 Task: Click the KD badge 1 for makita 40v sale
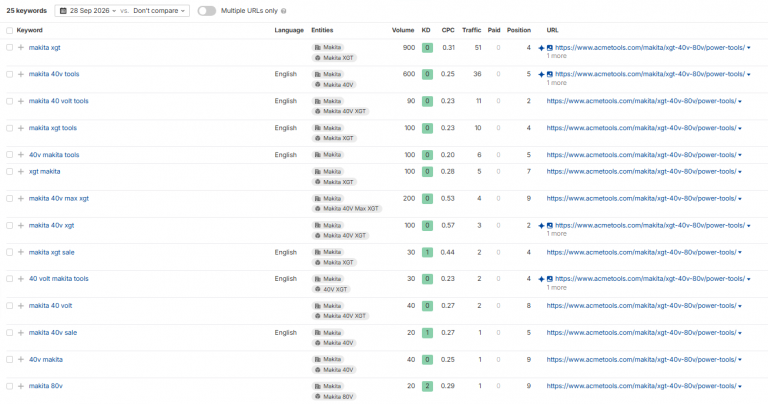tap(427, 333)
